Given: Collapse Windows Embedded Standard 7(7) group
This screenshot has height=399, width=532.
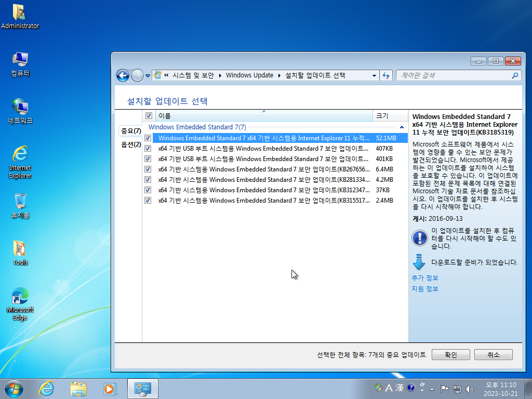Looking at the screenshot, I should (x=402, y=127).
